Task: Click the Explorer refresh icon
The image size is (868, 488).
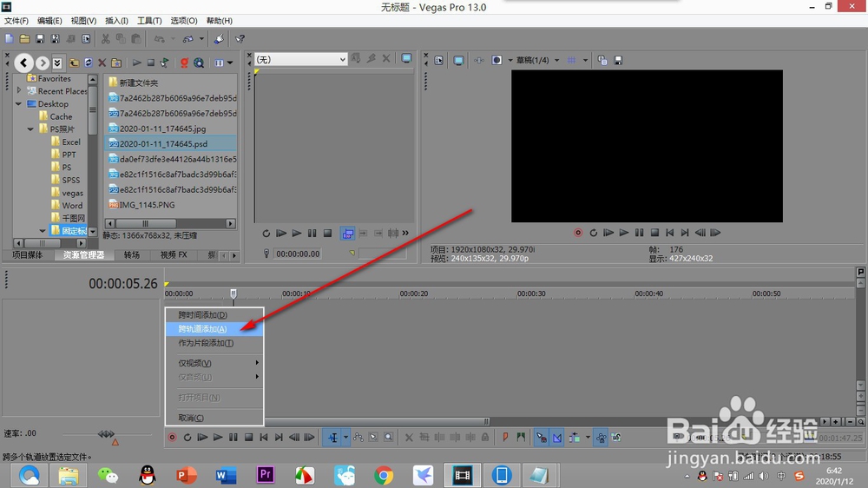Action: tap(88, 63)
